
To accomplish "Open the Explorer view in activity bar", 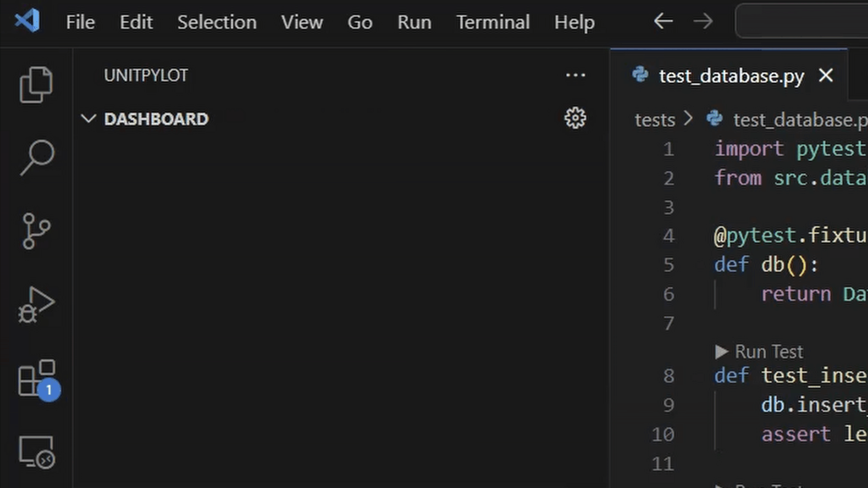I will [36, 84].
